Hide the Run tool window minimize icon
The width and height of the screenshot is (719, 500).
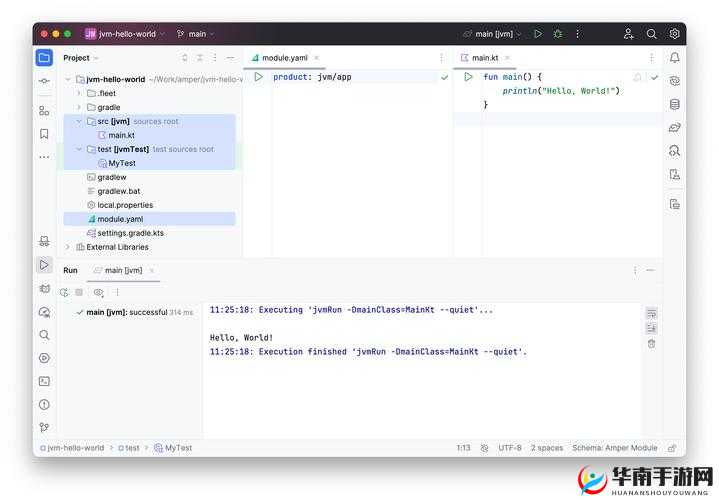click(x=650, y=270)
